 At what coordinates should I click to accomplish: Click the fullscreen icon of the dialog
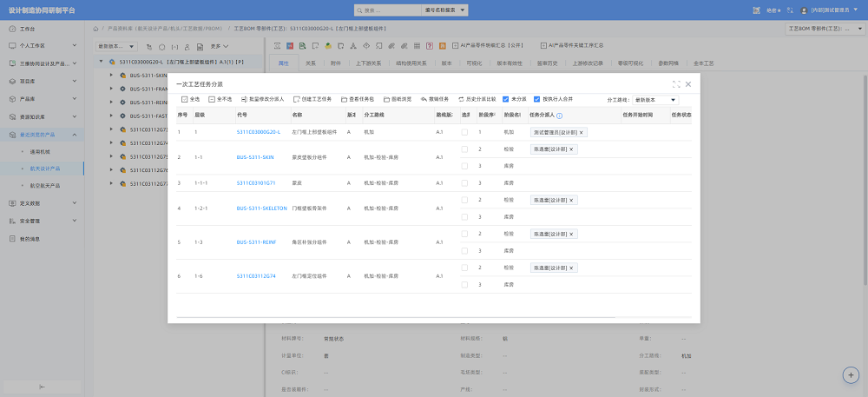pyautogui.click(x=676, y=84)
